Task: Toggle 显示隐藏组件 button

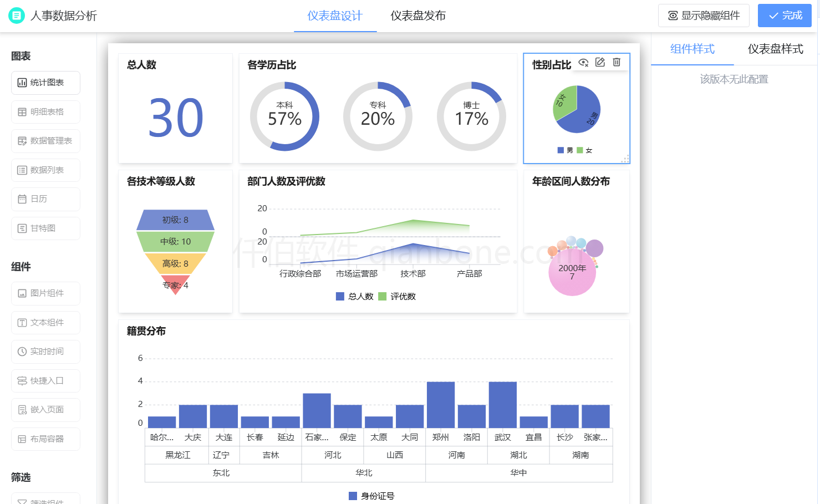Action: (x=704, y=16)
